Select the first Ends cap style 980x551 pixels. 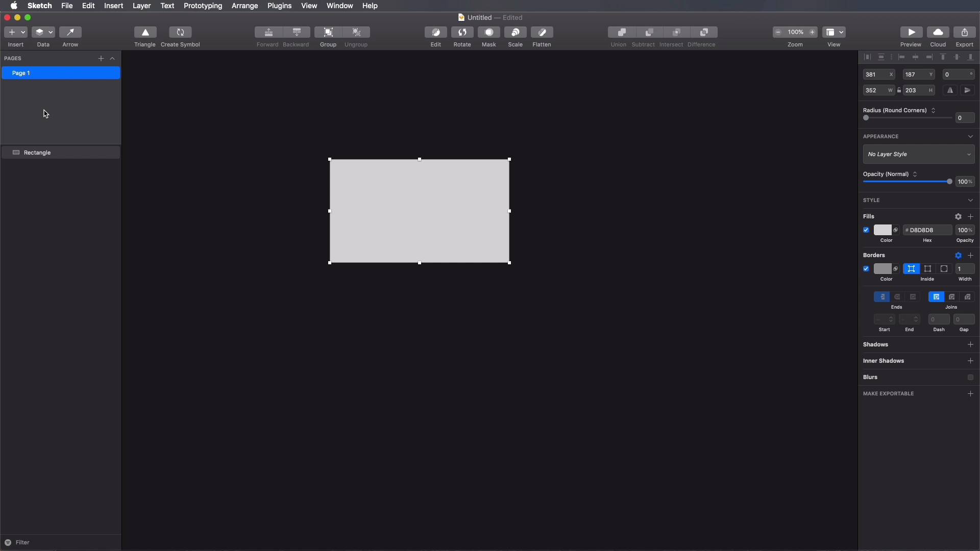[881, 297]
